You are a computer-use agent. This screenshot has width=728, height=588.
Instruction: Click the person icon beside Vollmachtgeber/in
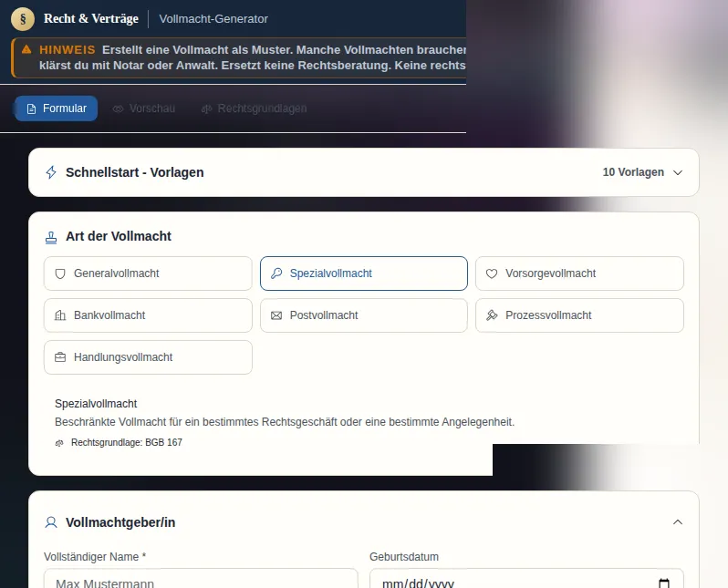click(51, 522)
